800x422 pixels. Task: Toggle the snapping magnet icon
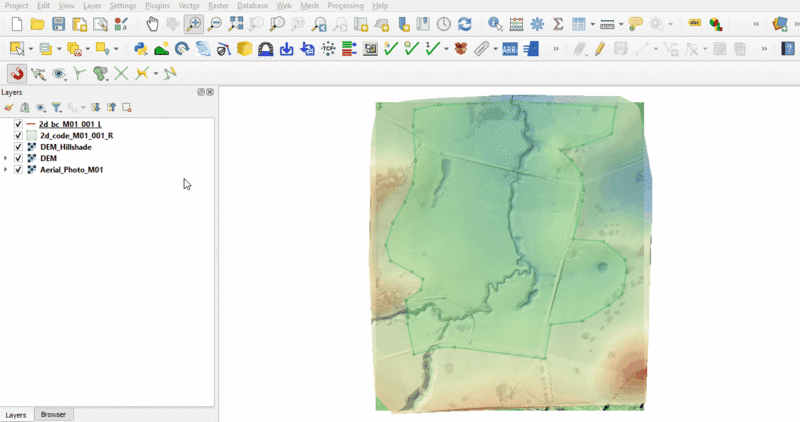point(17,73)
